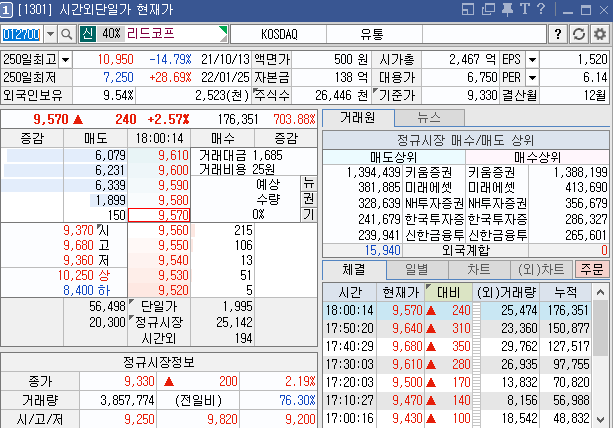The image size is (613, 428).
Task: Click the (외)거래량 column header
Action: pos(506,292)
